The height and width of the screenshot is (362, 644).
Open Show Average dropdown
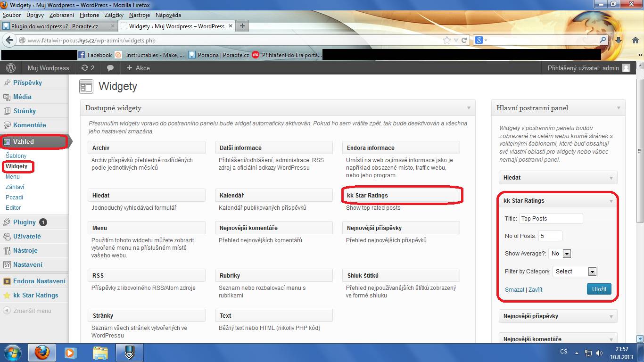point(560,254)
